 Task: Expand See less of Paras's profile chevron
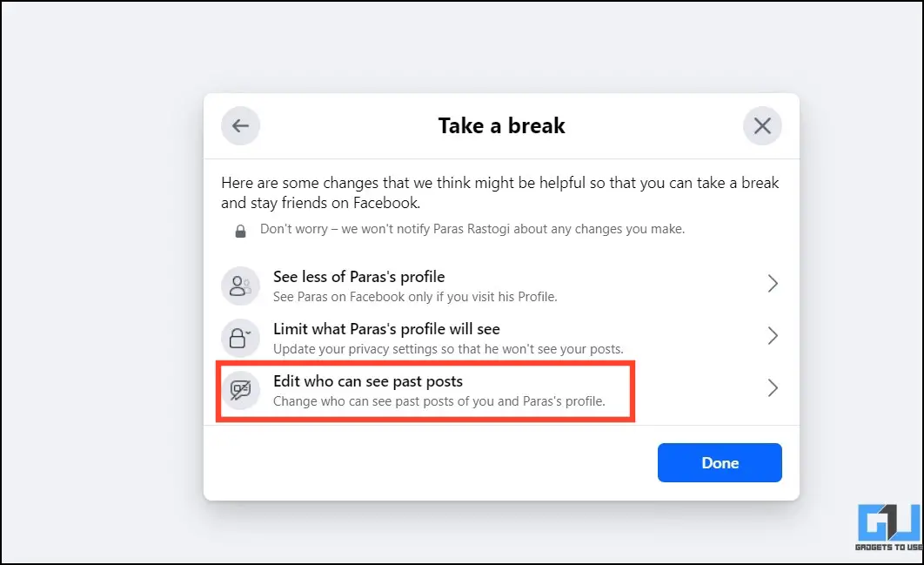[x=773, y=284]
